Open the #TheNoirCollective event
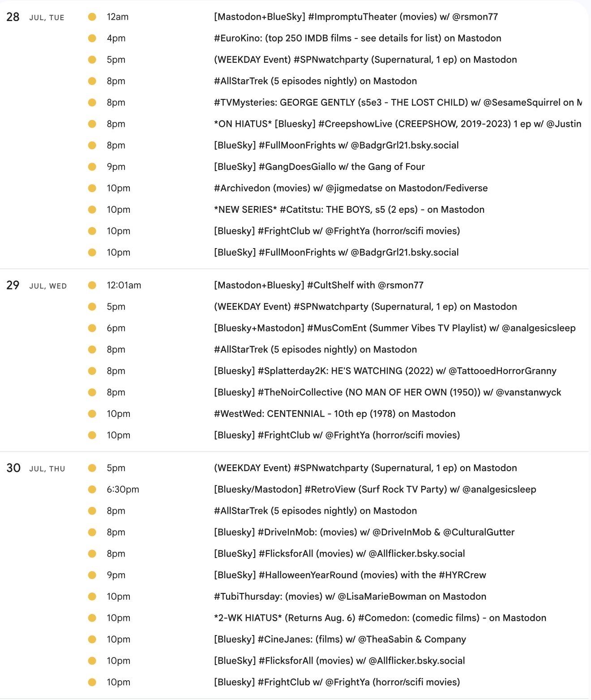The width and height of the screenshot is (591, 700). click(x=388, y=393)
